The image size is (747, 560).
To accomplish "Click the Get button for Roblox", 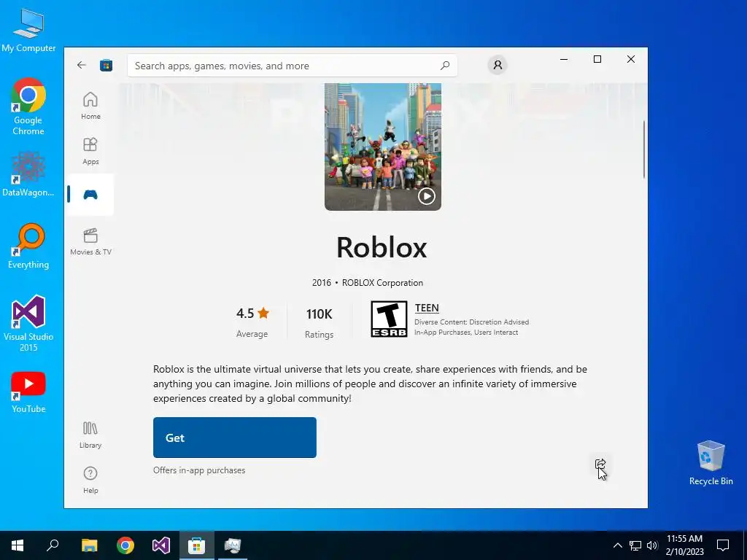I will click(x=234, y=437).
